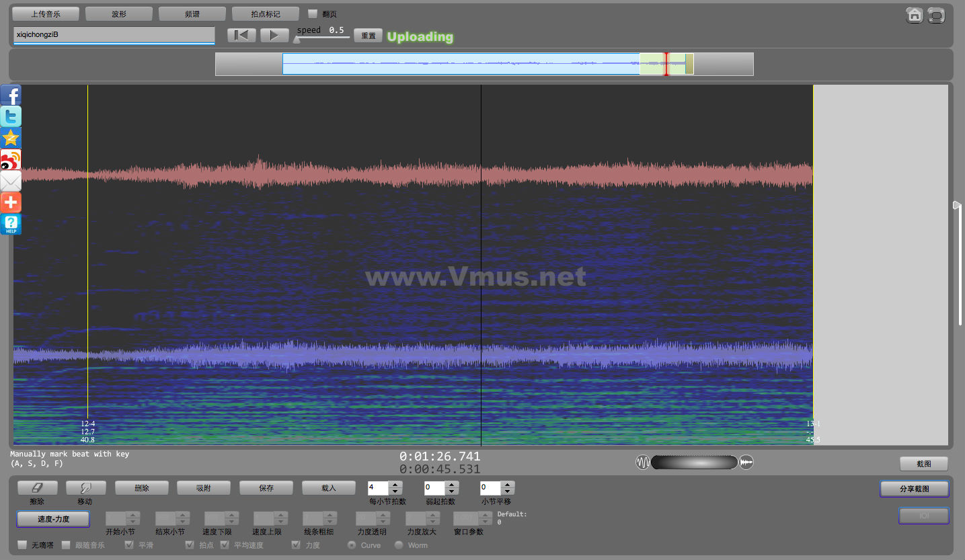The width and height of the screenshot is (965, 560).
Task: Click the blue selection in overview waveform
Action: (x=461, y=64)
